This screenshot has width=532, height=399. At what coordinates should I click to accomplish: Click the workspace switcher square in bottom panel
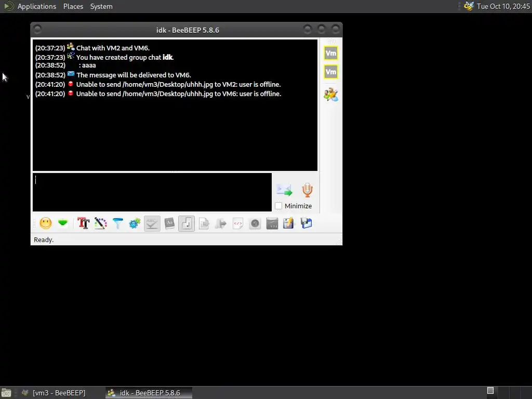point(490,391)
